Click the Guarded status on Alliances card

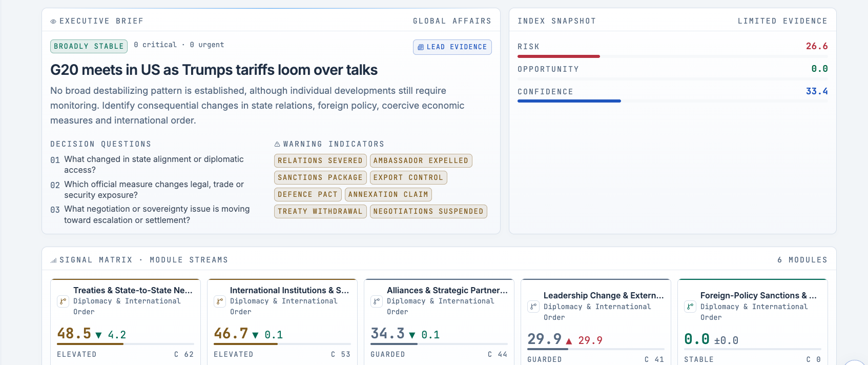pyautogui.click(x=388, y=354)
